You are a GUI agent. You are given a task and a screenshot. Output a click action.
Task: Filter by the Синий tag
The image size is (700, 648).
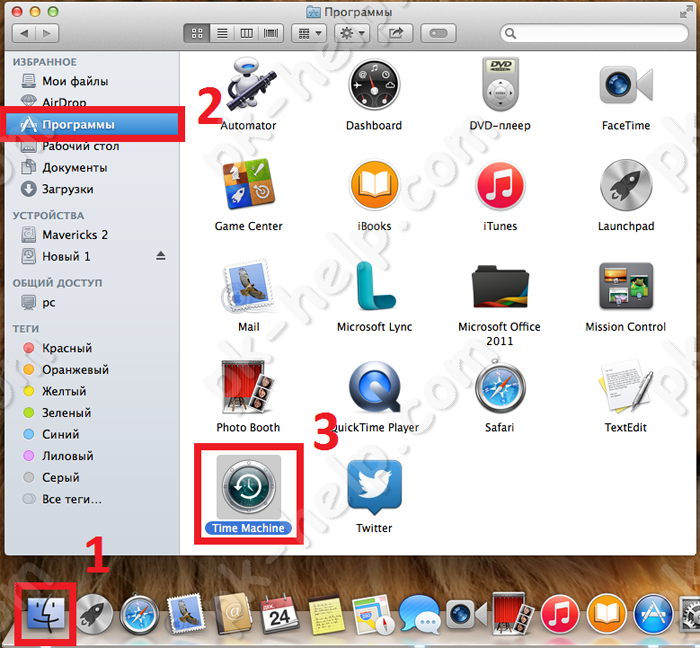92,434
